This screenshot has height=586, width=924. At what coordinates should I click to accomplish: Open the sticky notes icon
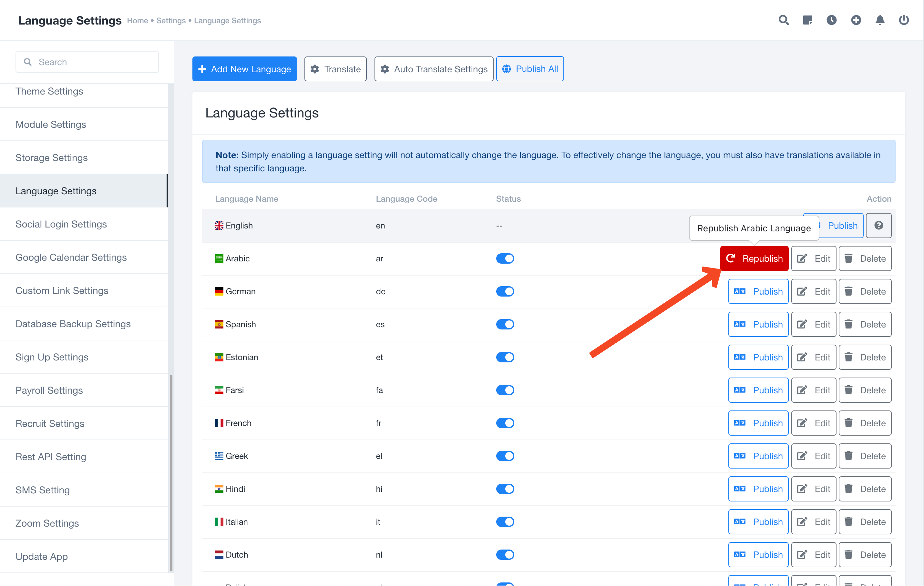(x=807, y=20)
